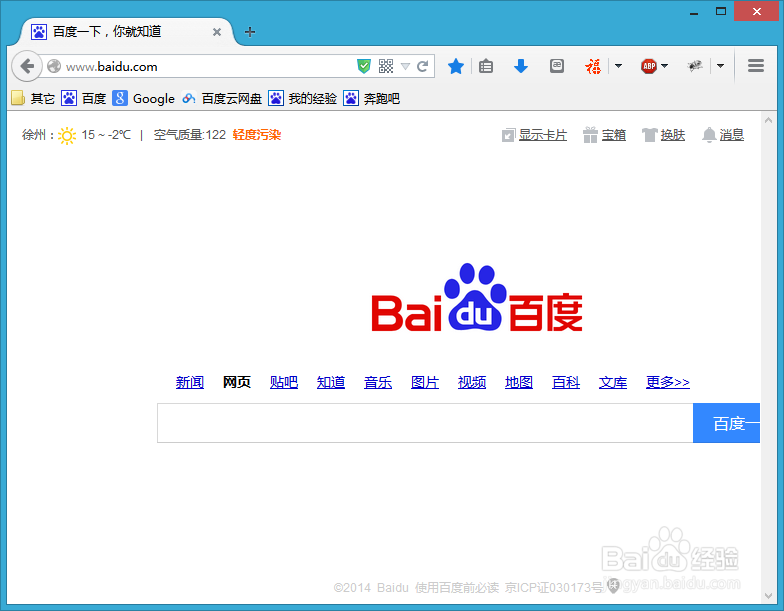Click the page scrollbar down arrow
This screenshot has height=611, width=784.
click(768, 596)
